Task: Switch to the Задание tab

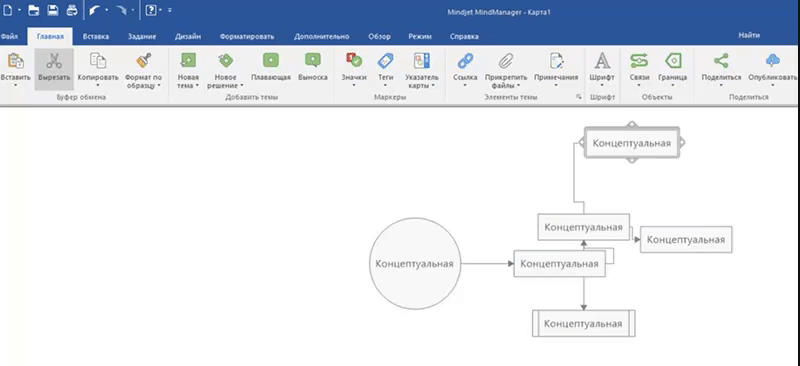Action: 142,36
